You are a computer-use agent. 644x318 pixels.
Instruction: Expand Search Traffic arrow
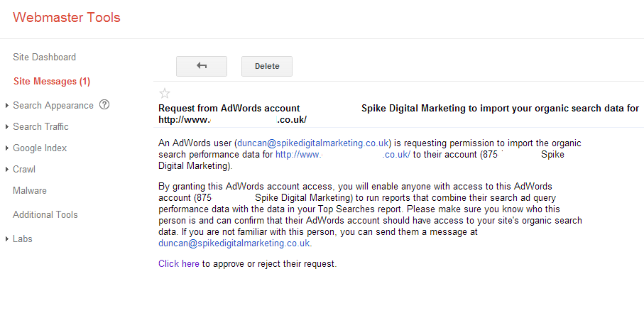click(x=7, y=127)
